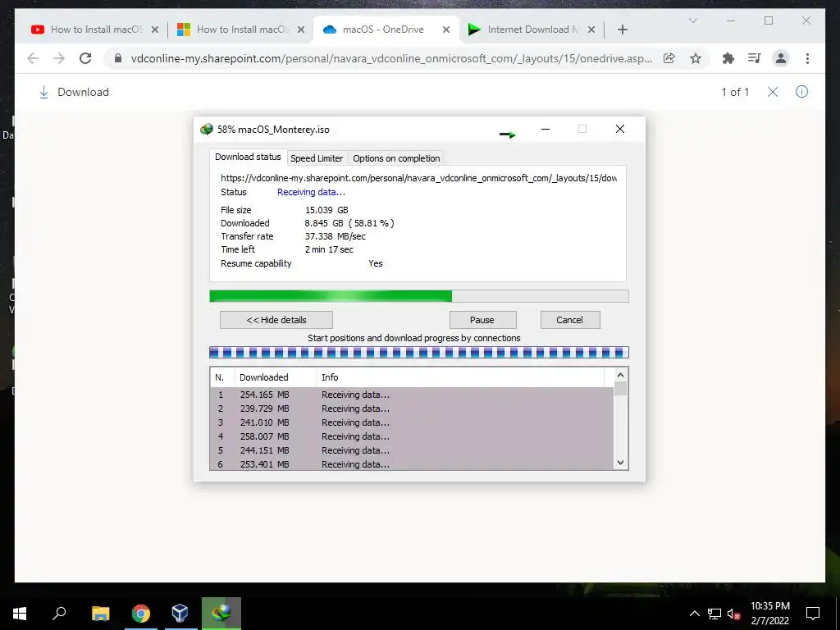Click the address bar padlock icon
Screen dimensions: 840x630
pos(118,58)
